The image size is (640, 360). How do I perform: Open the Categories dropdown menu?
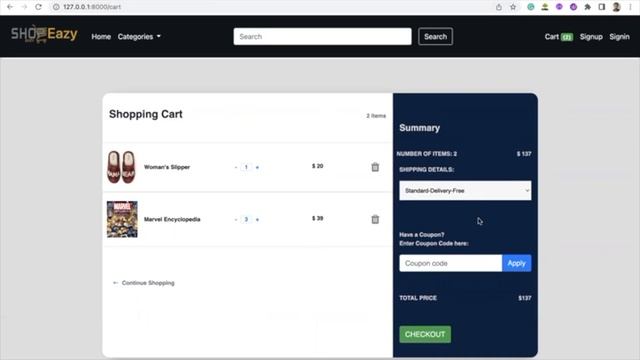(x=139, y=37)
